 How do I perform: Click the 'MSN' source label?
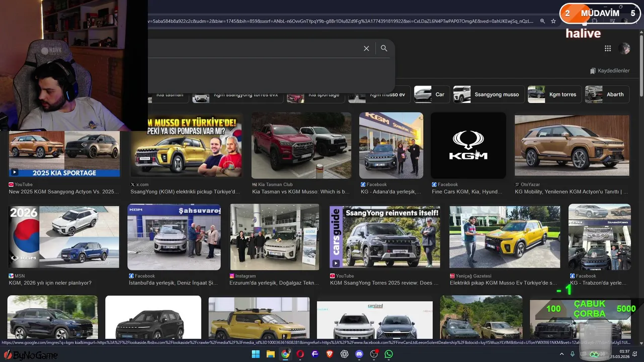(x=20, y=276)
